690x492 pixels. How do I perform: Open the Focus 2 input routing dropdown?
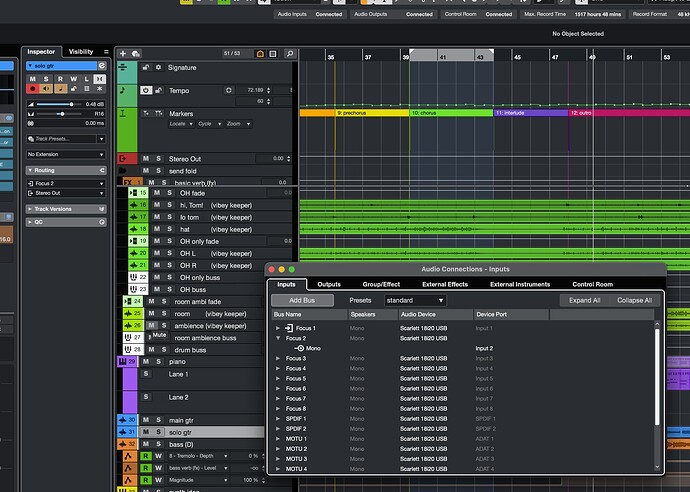click(x=66, y=183)
